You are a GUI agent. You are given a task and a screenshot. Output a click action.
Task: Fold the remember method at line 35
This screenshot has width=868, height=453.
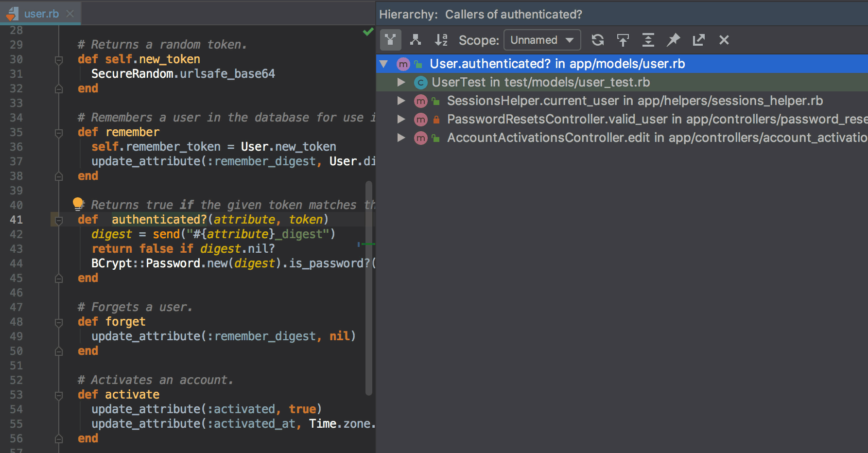[x=59, y=133]
